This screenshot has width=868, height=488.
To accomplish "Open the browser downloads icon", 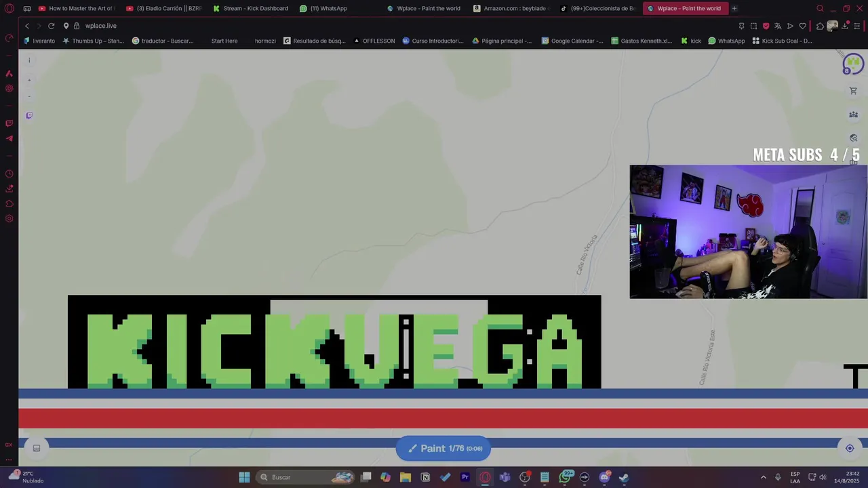I will (846, 26).
